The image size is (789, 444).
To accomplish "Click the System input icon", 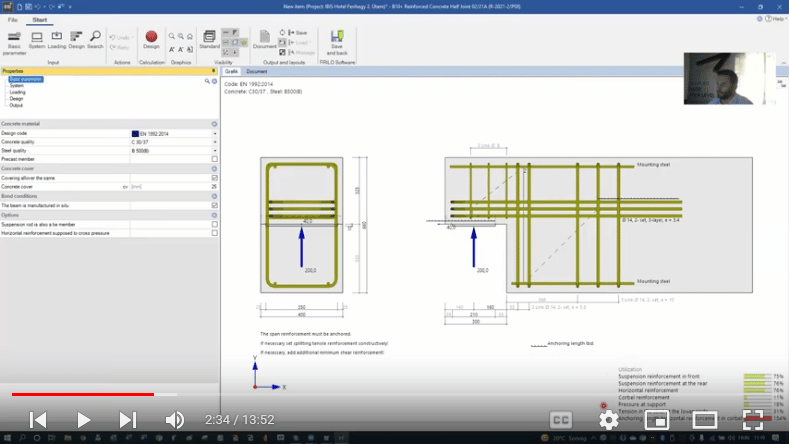I will pyautogui.click(x=37, y=38).
